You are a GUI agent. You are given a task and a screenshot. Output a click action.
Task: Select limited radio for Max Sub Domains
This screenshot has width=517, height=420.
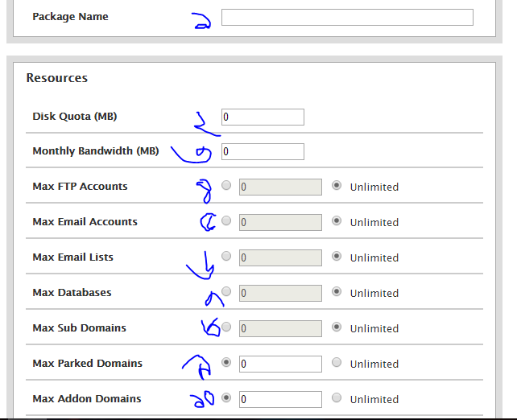[x=226, y=327]
